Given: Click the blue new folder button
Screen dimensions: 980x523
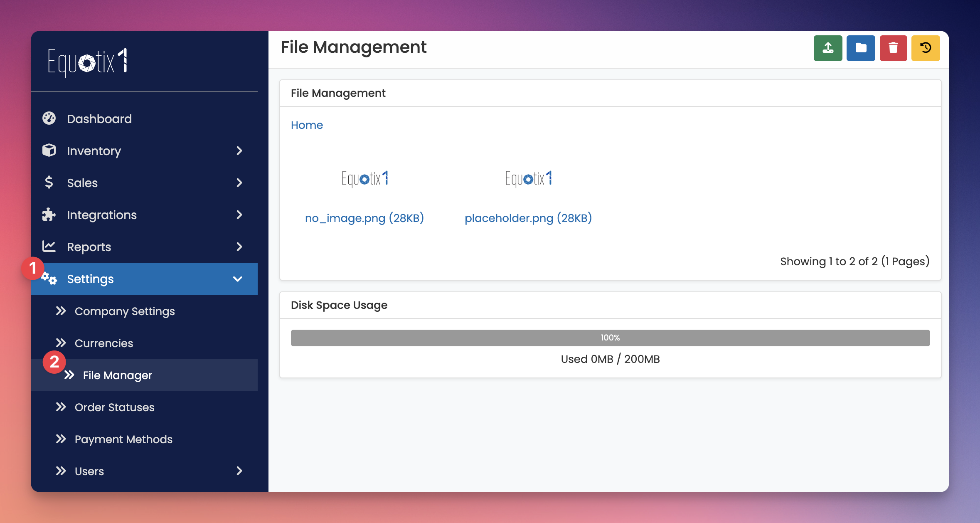Looking at the screenshot, I should [x=860, y=48].
